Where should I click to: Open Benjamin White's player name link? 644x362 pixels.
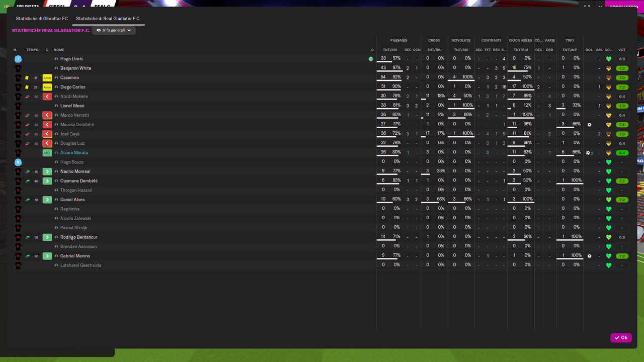tap(75, 68)
